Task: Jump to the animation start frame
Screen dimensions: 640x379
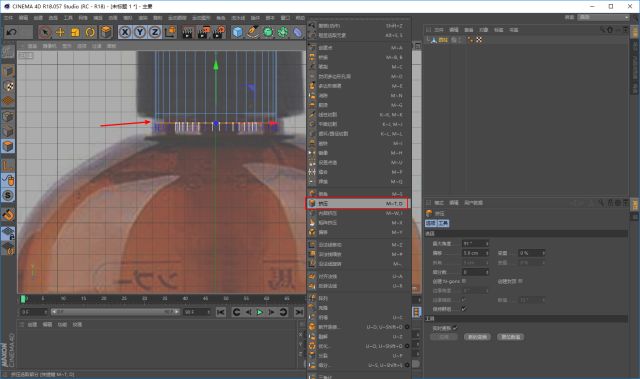Action: point(220,312)
